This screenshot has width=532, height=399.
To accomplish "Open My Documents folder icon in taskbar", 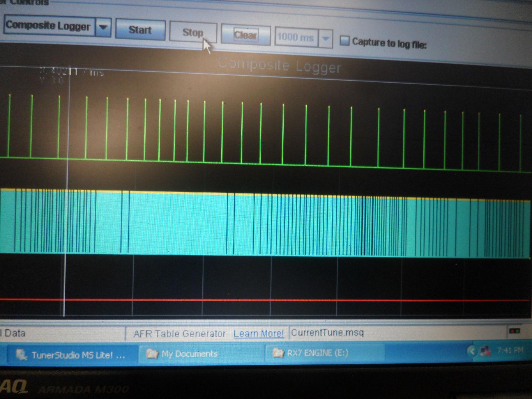I will point(152,354).
